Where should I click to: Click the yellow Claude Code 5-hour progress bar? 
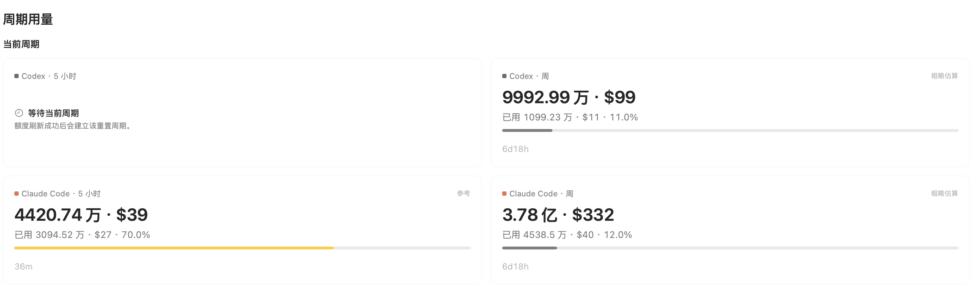[x=242, y=248]
